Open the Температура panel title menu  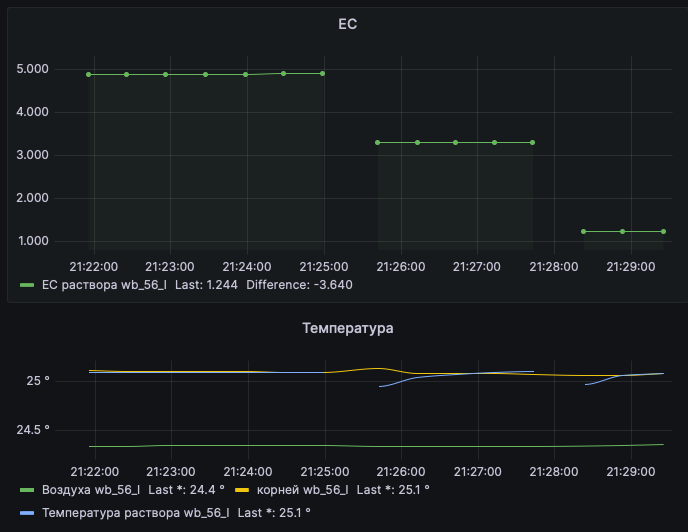coord(347,328)
